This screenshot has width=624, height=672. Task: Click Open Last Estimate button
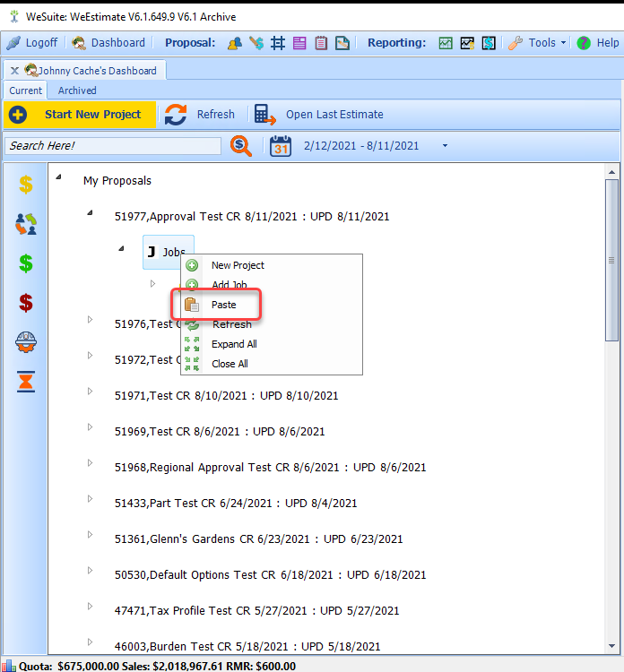(x=318, y=115)
